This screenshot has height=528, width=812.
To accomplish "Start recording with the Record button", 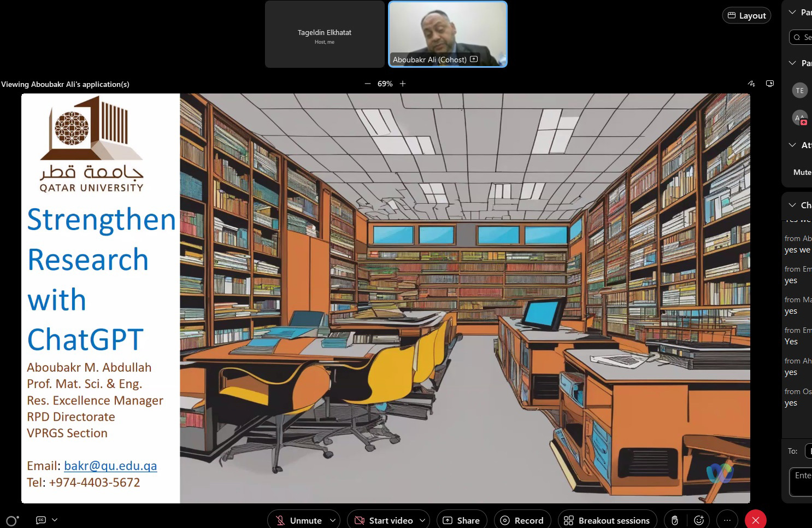I will (522, 520).
